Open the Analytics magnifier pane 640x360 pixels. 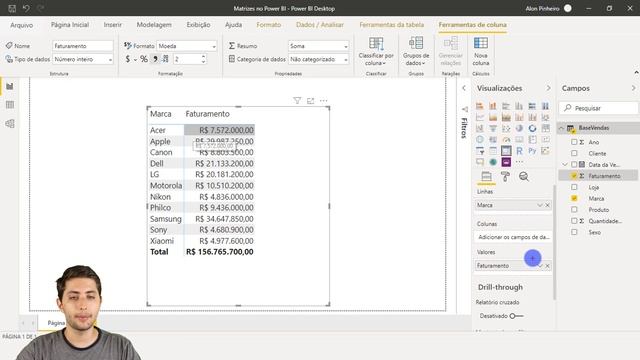point(524,176)
